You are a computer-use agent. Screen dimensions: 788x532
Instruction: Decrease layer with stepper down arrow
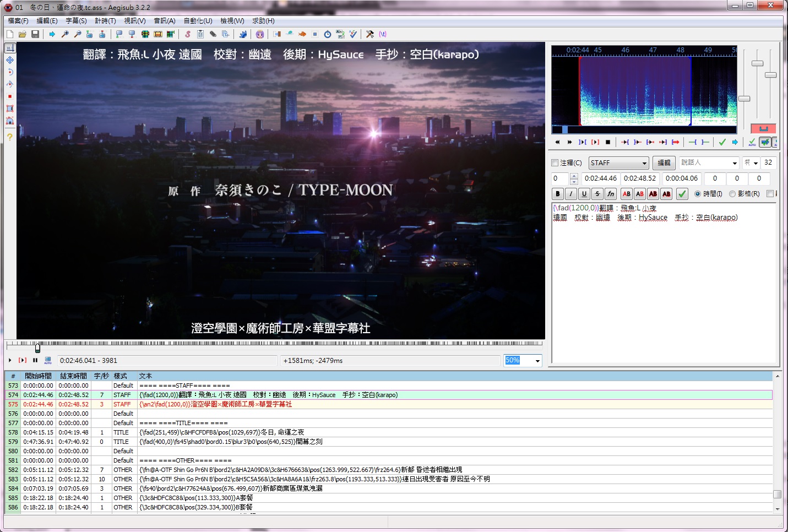click(574, 181)
